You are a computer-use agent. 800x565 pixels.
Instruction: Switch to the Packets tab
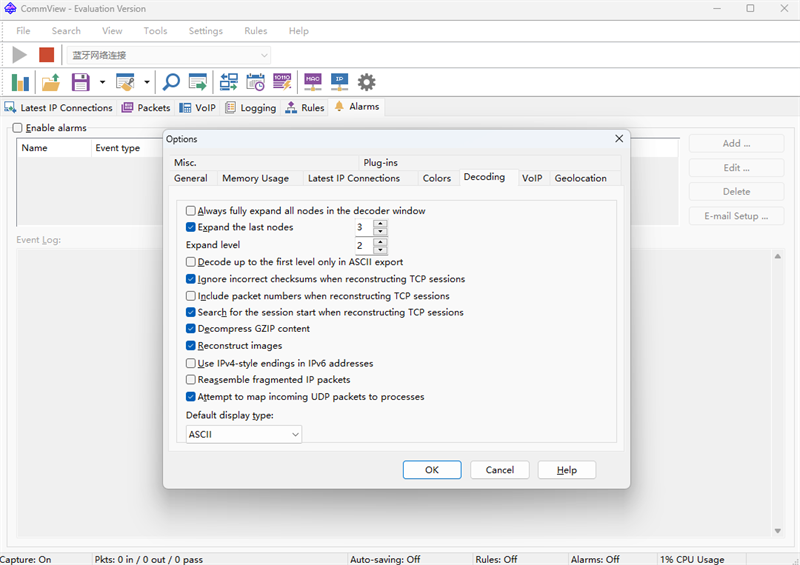(x=146, y=108)
